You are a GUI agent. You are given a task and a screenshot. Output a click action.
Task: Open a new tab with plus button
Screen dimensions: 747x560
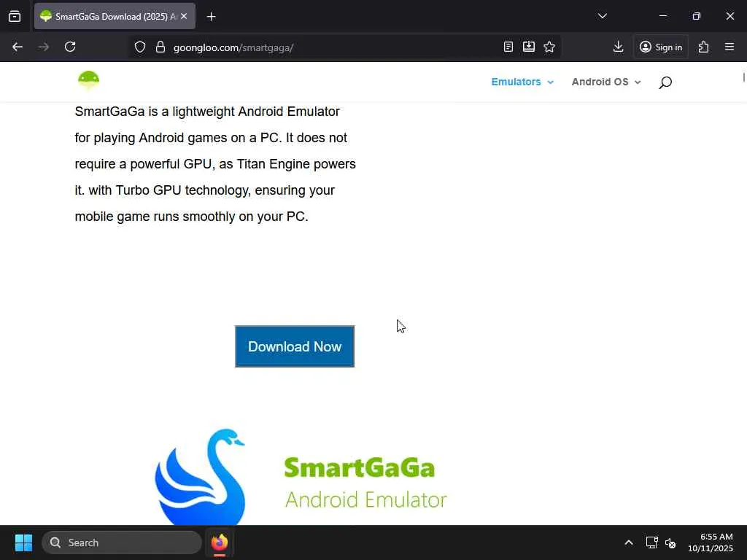pyautogui.click(x=211, y=17)
